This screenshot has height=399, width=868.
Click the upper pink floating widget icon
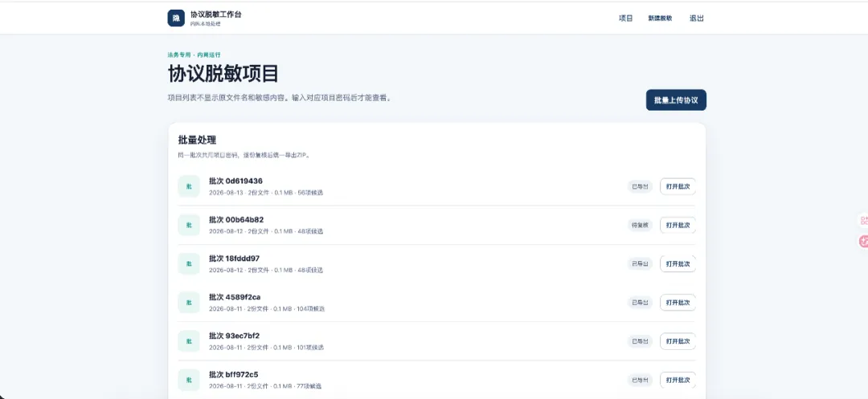coord(863,221)
